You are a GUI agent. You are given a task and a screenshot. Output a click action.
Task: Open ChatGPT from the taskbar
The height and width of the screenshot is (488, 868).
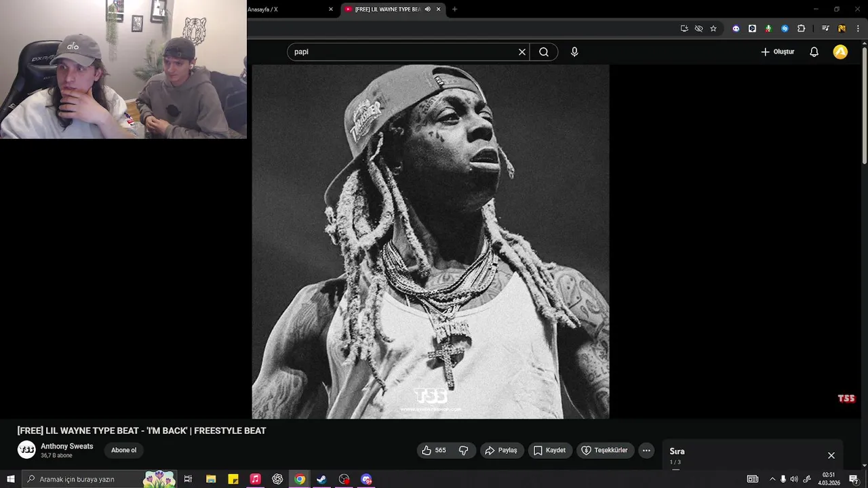(x=277, y=479)
